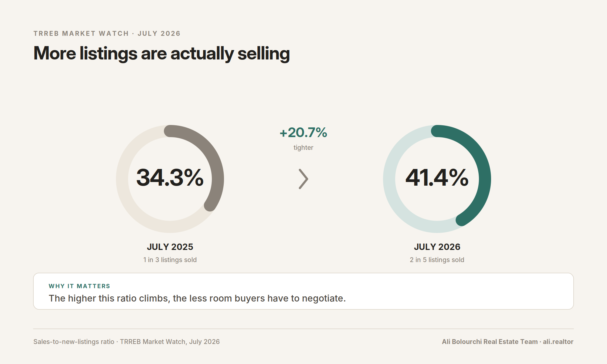Select the 41.4% value in right chart
Screen dimensions: 607x364
coord(437,177)
